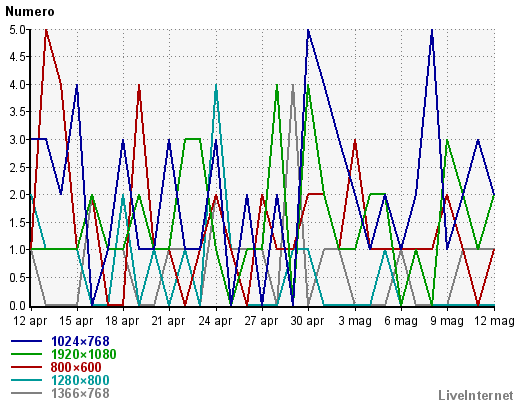The height and width of the screenshot is (405, 520).
Task: Click the 4.5 y-axis value
Action: 17,57
